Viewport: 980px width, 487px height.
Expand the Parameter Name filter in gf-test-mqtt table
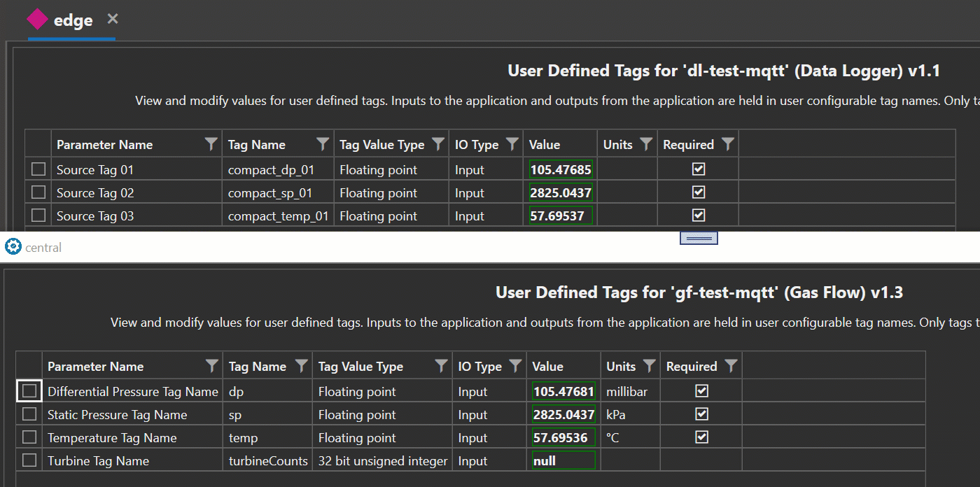[x=211, y=366]
